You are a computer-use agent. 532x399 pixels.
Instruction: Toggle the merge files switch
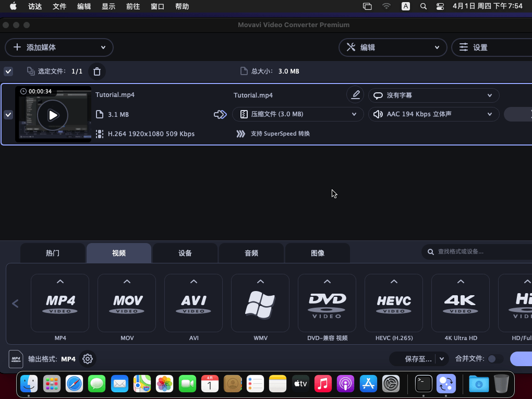point(495,359)
